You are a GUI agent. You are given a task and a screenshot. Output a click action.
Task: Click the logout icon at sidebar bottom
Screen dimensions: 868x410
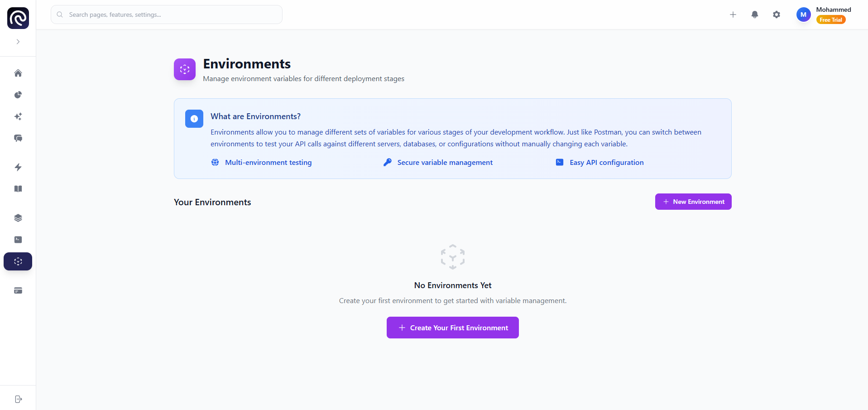(18, 399)
